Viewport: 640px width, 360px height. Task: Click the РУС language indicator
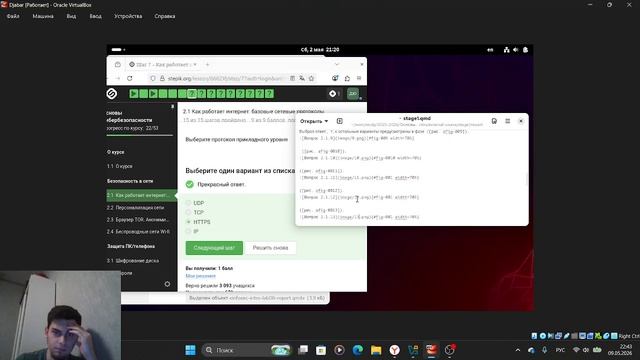click(x=560, y=350)
